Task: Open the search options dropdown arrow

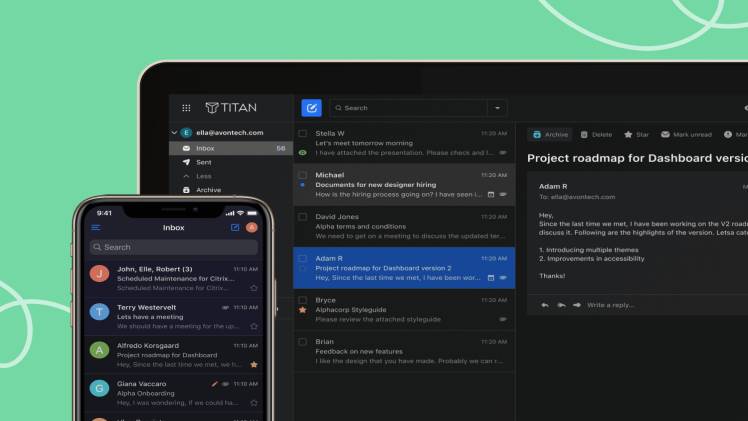Action: [497, 108]
